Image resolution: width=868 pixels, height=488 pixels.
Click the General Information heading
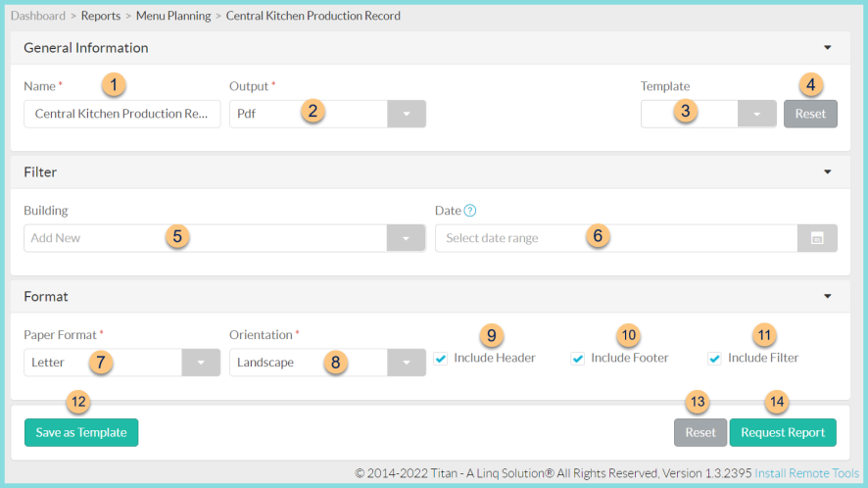[86, 48]
